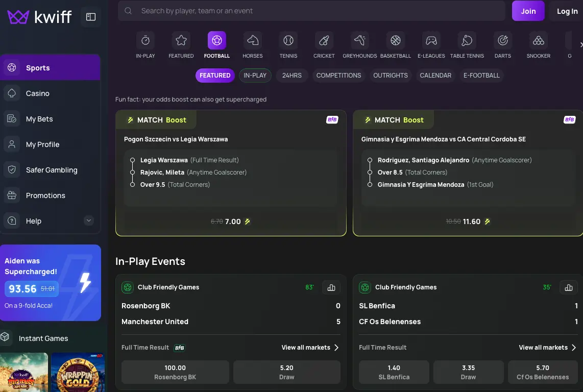This screenshot has width=583, height=392.
Task: Open Sports in the sidebar
Action: pyautogui.click(x=50, y=68)
